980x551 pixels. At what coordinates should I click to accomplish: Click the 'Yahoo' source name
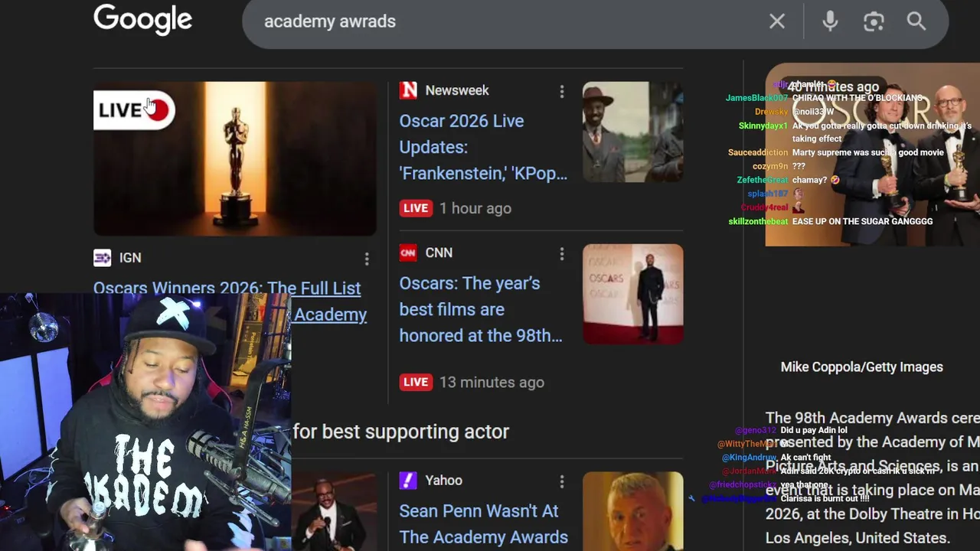click(444, 481)
